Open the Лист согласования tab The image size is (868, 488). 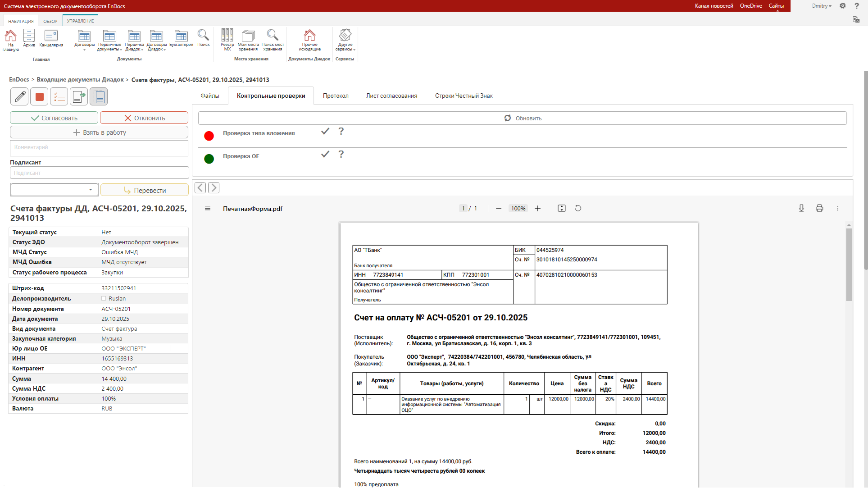[x=391, y=96]
